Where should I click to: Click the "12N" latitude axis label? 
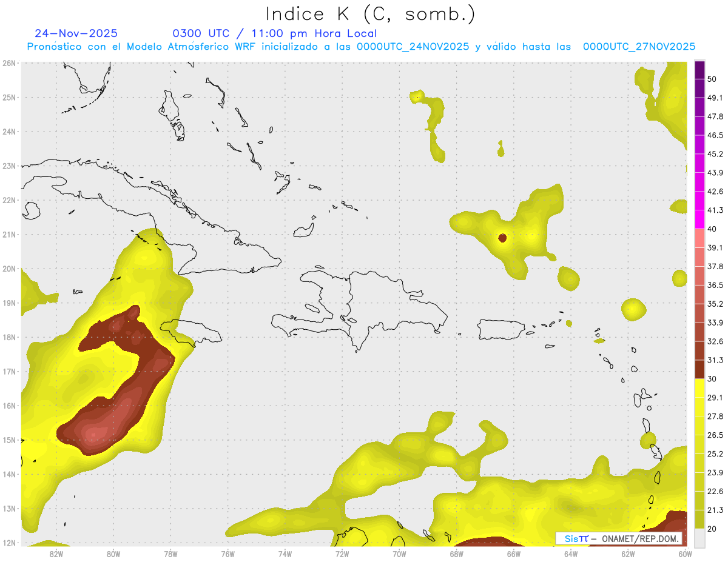[9, 543]
